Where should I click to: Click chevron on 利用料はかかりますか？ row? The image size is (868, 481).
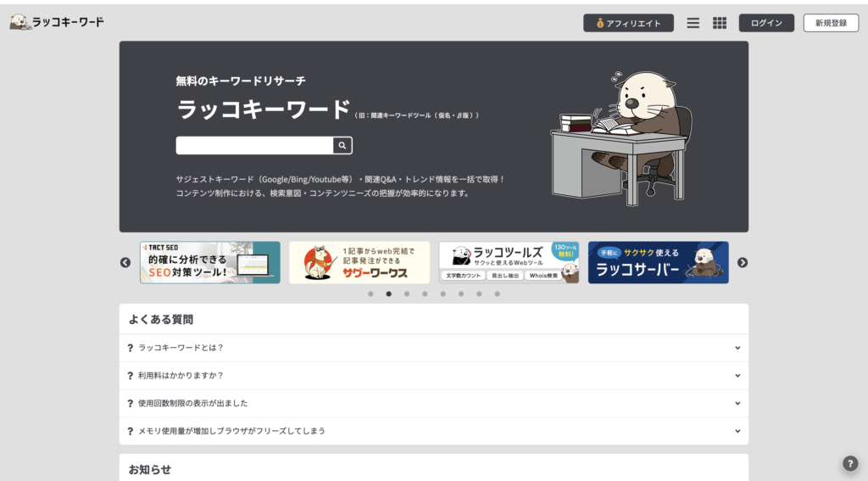737,376
